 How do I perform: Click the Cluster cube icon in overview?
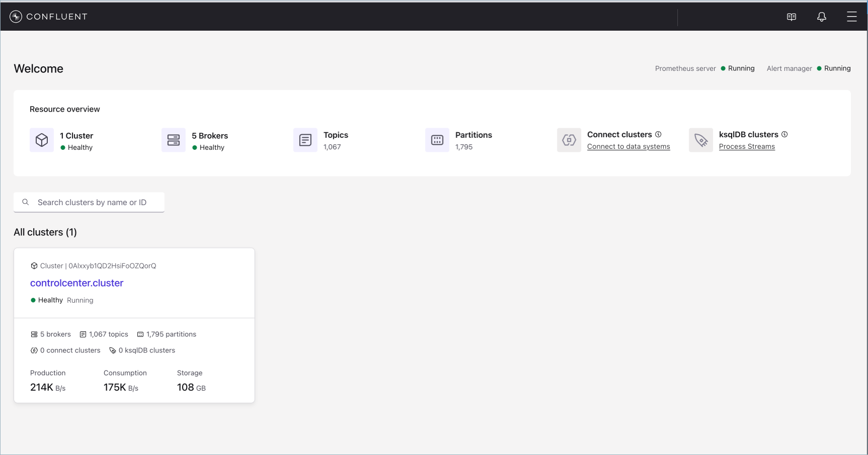(42, 140)
